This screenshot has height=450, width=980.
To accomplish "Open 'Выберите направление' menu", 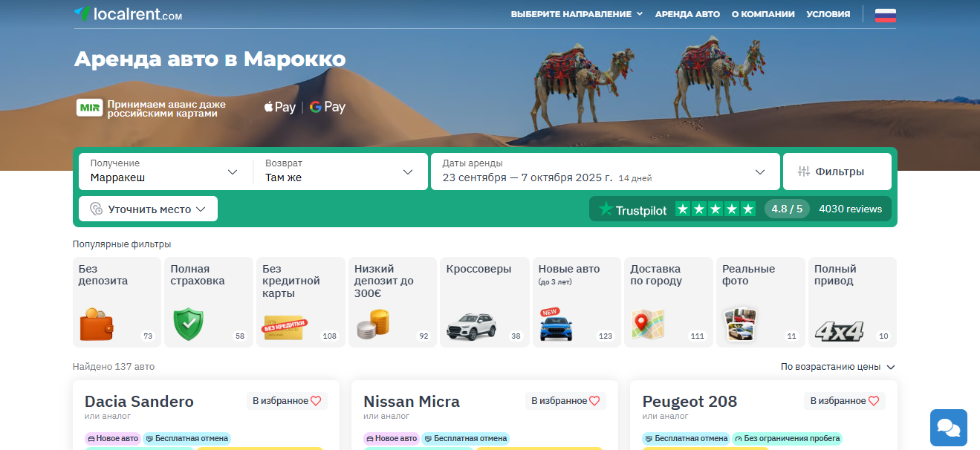I will point(577,14).
